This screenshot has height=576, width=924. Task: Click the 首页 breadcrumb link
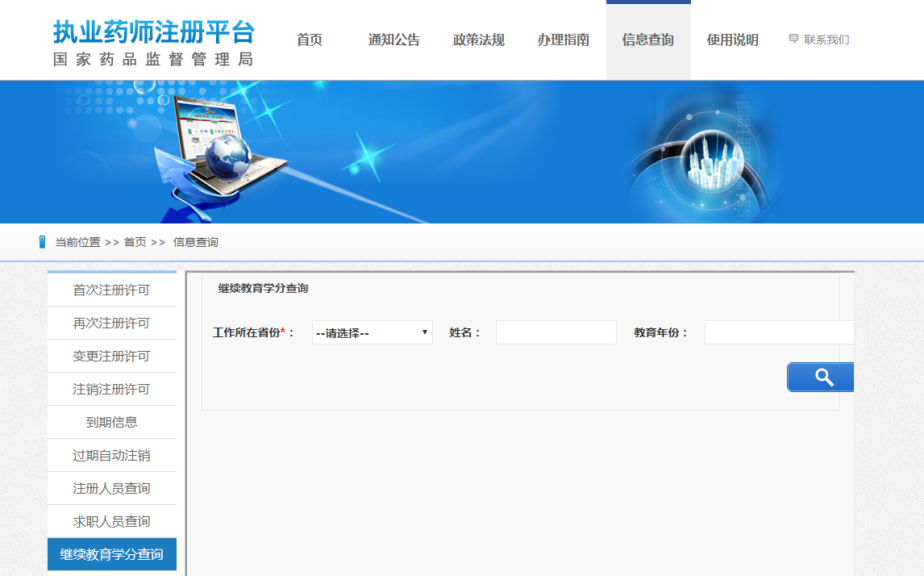(135, 242)
